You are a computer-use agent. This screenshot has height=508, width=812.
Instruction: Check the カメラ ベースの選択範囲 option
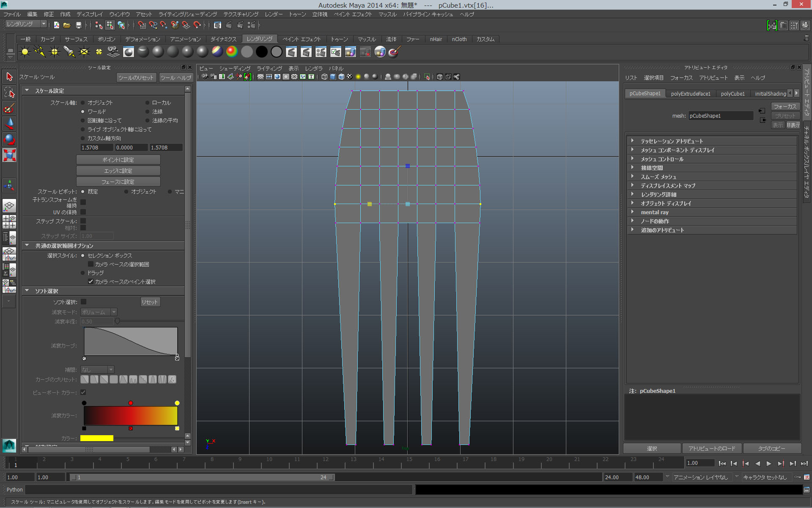click(91, 264)
